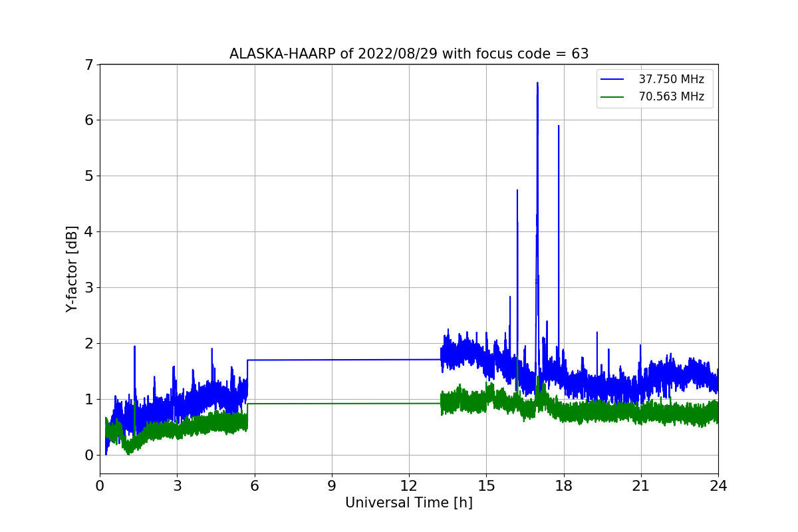This screenshot has width=798, height=532.
Task: Click the blue line sample in legend
Action: (612, 79)
